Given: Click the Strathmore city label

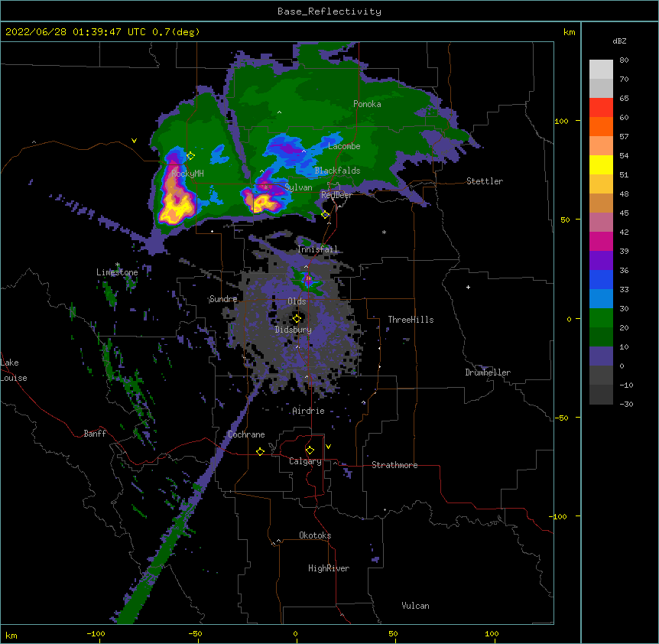Looking at the screenshot, I should point(394,465).
